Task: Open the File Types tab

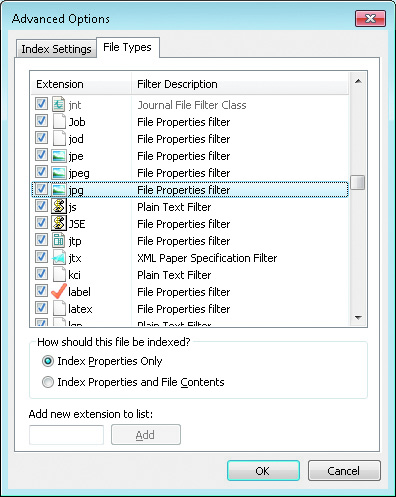Action: coord(128,48)
